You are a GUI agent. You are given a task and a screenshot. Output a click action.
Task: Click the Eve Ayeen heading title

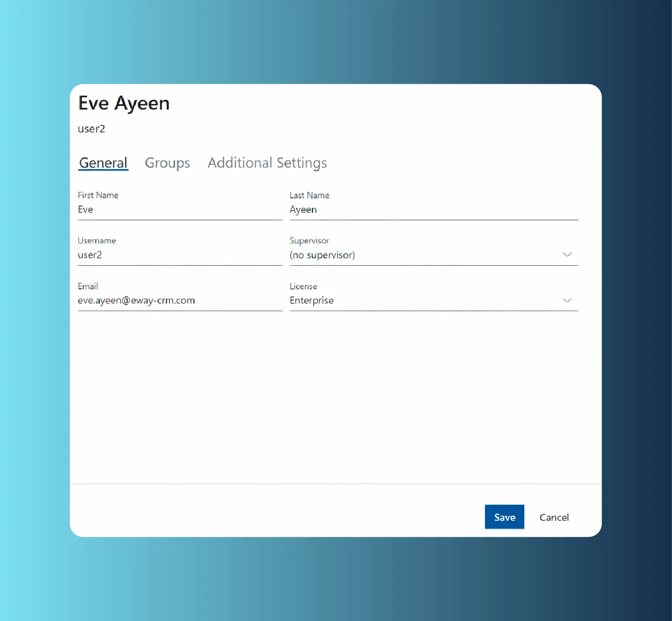[124, 104]
